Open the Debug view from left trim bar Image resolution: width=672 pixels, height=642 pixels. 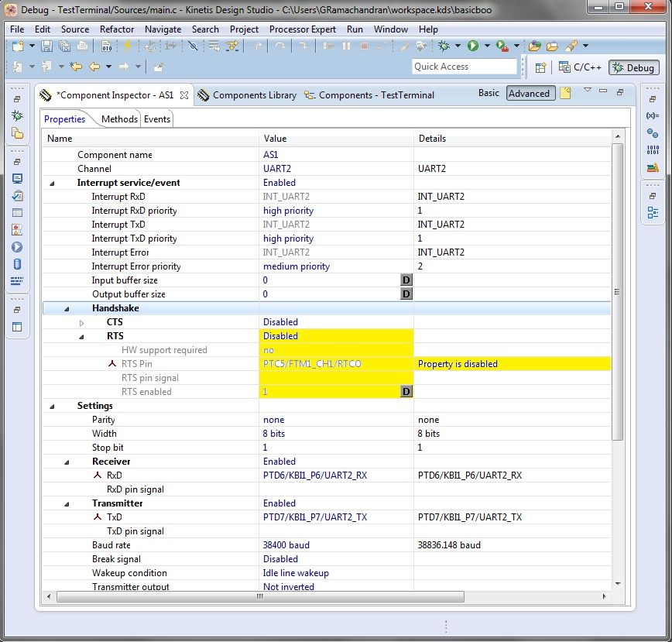coord(17,115)
